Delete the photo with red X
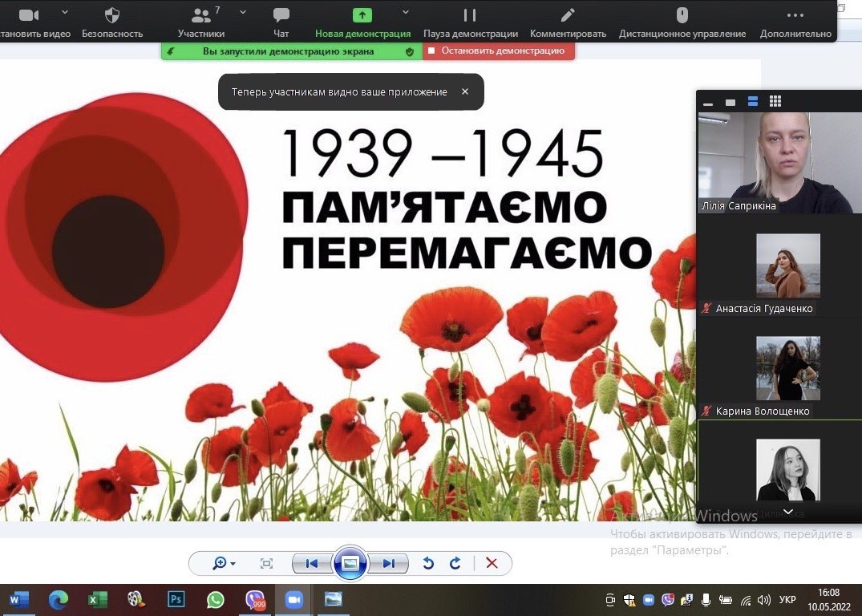Image resolution: width=862 pixels, height=616 pixels. pos(492,563)
